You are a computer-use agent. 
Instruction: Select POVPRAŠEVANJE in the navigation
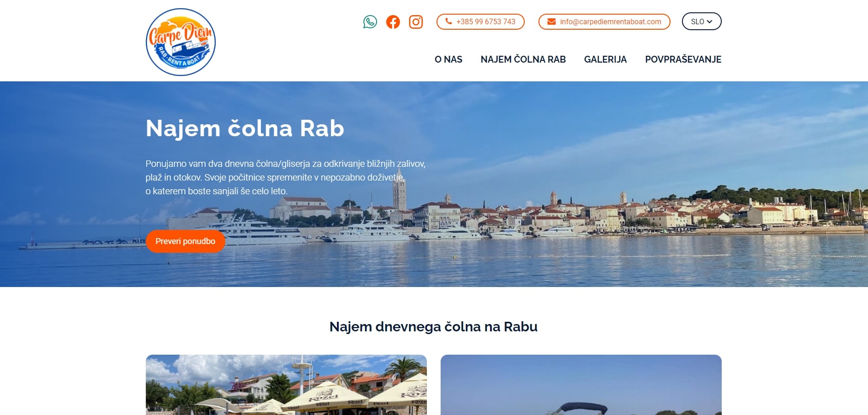pos(683,59)
